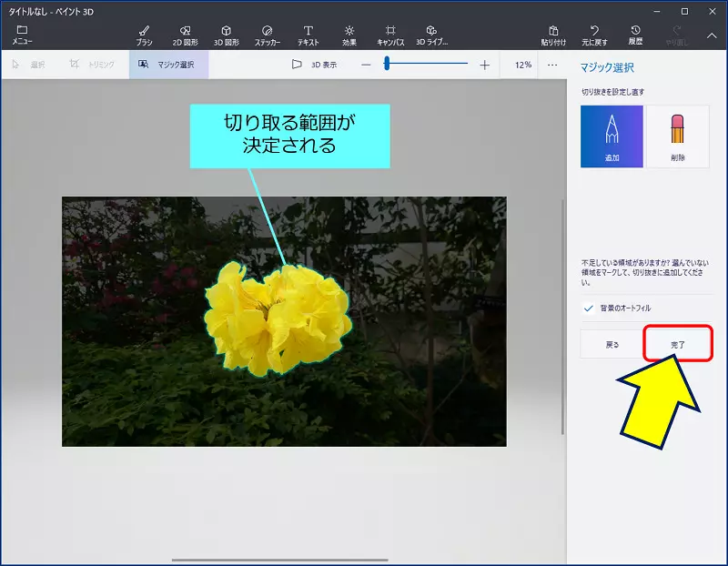Click the マジック選択 magic select tool
The image size is (728, 566).
pyautogui.click(x=168, y=65)
